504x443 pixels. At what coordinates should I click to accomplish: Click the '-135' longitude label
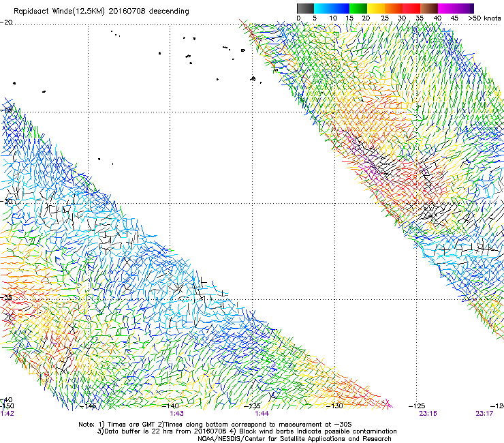click(252, 406)
